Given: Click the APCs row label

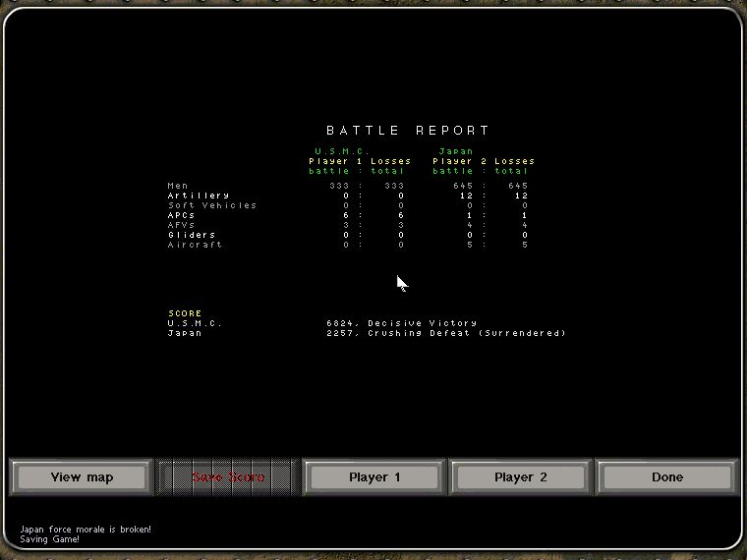Looking at the screenshot, I should tap(181, 215).
